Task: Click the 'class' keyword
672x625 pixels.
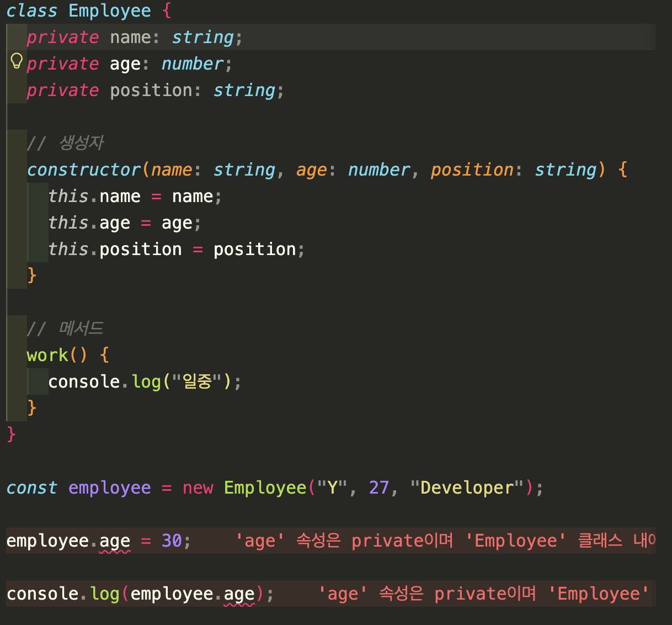Action: [32, 11]
